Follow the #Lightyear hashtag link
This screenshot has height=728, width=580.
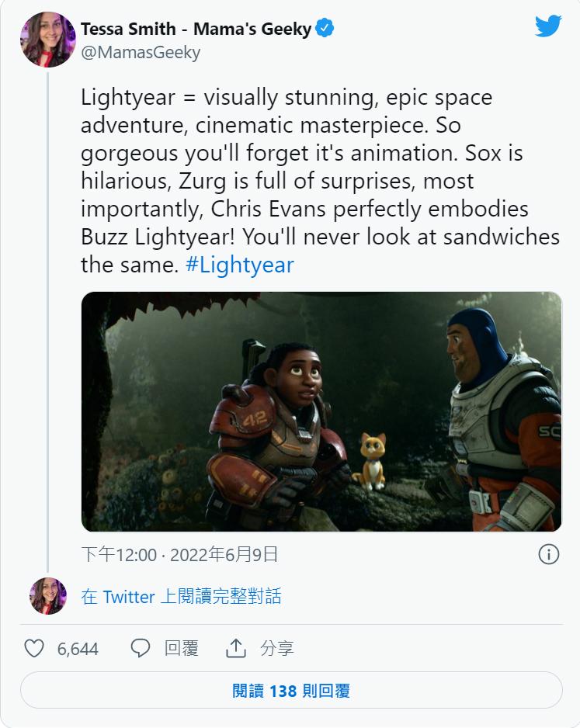(x=240, y=265)
